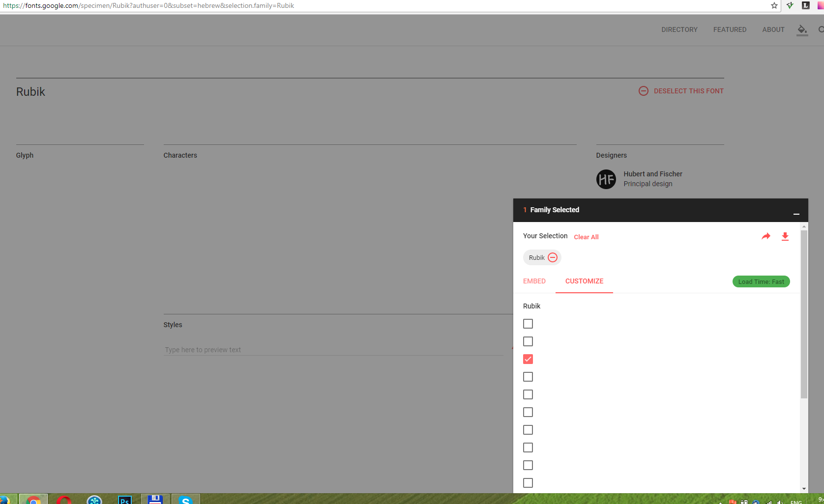Click the 'Styles' section heading
This screenshot has height=504, width=824.
point(173,325)
